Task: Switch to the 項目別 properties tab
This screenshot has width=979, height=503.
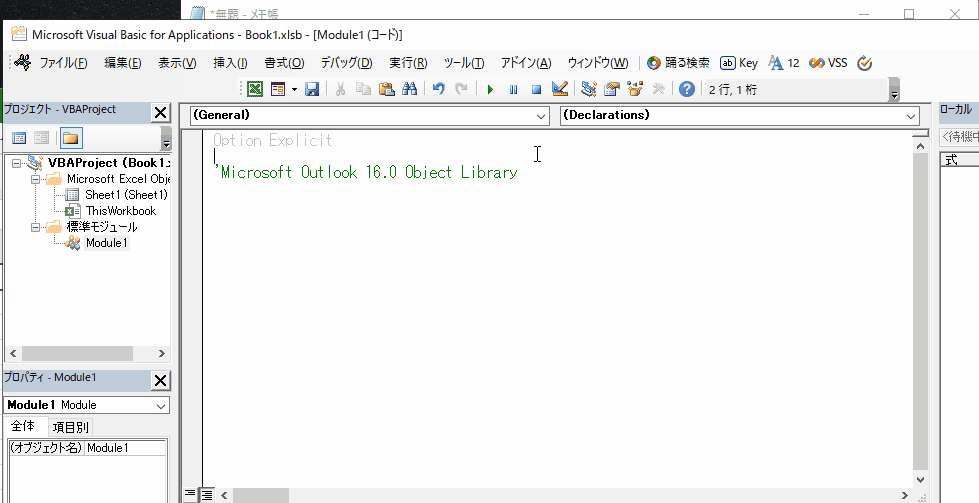Action: [70, 427]
